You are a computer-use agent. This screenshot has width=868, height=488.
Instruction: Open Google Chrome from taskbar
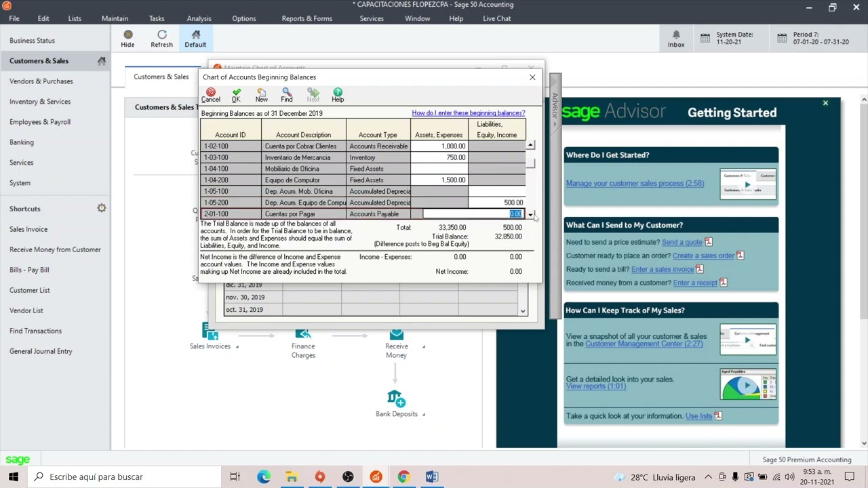click(403, 476)
